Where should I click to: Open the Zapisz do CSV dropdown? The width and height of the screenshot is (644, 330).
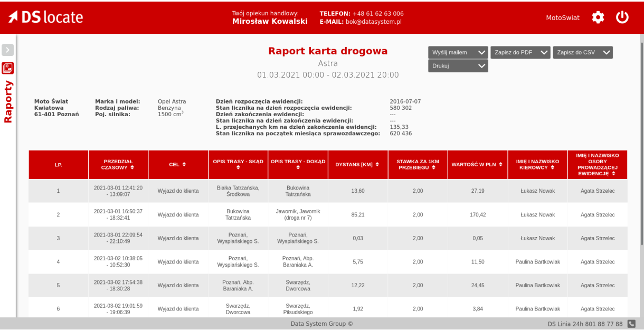pos(583,52)
